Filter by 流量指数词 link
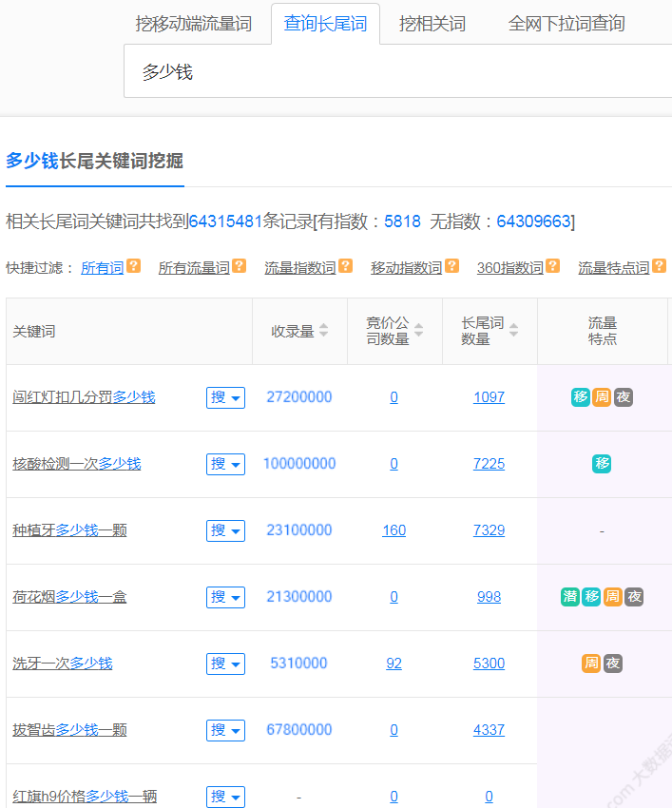The height and width of the screenshot is (808, 672). (300, 268)
